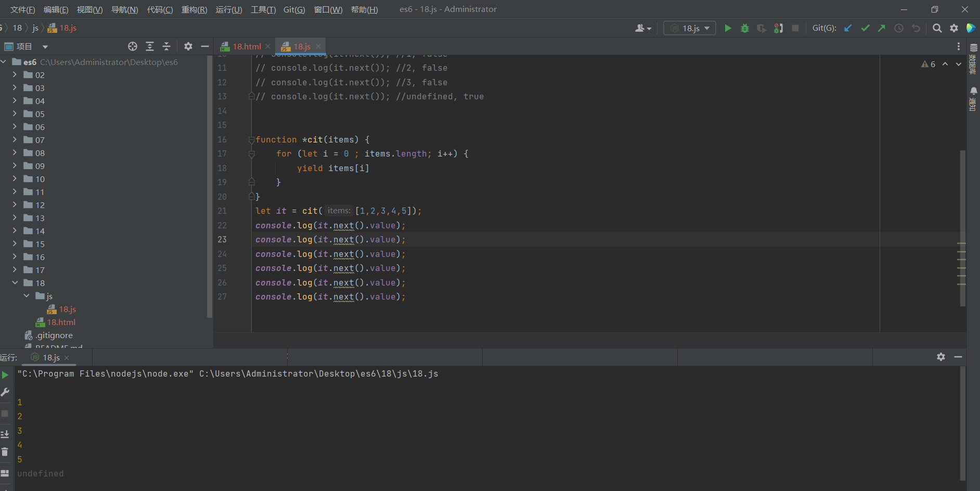Viewport: 980px width, 491px height.
Task: Go to next highlighted problem arrow
Action: click(x=959, y=64)
